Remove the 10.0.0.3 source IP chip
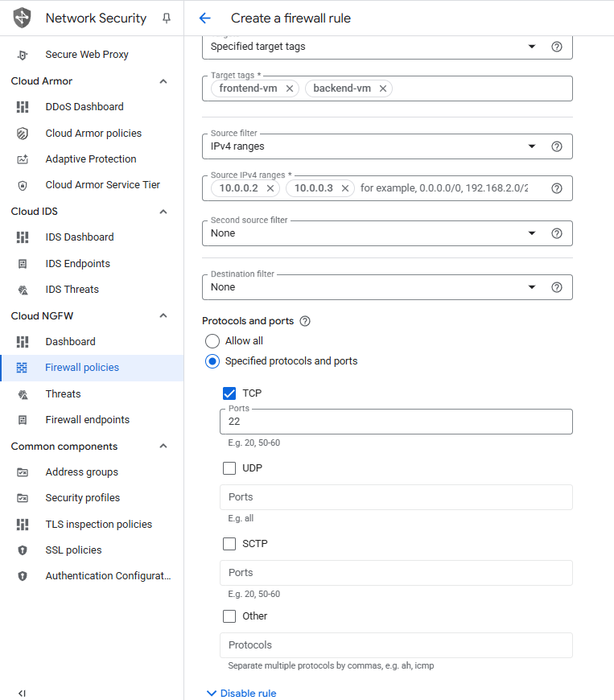 (344, 188)
